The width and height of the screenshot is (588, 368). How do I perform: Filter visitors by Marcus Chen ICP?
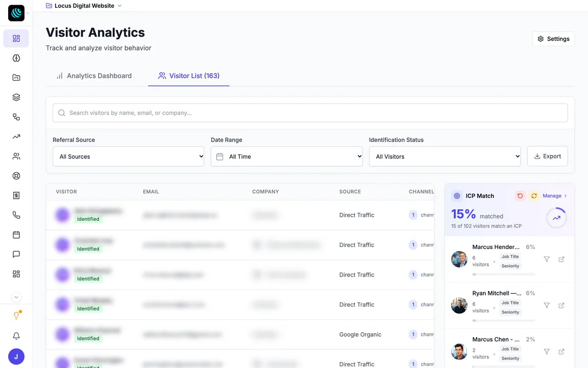coord(547,352)
